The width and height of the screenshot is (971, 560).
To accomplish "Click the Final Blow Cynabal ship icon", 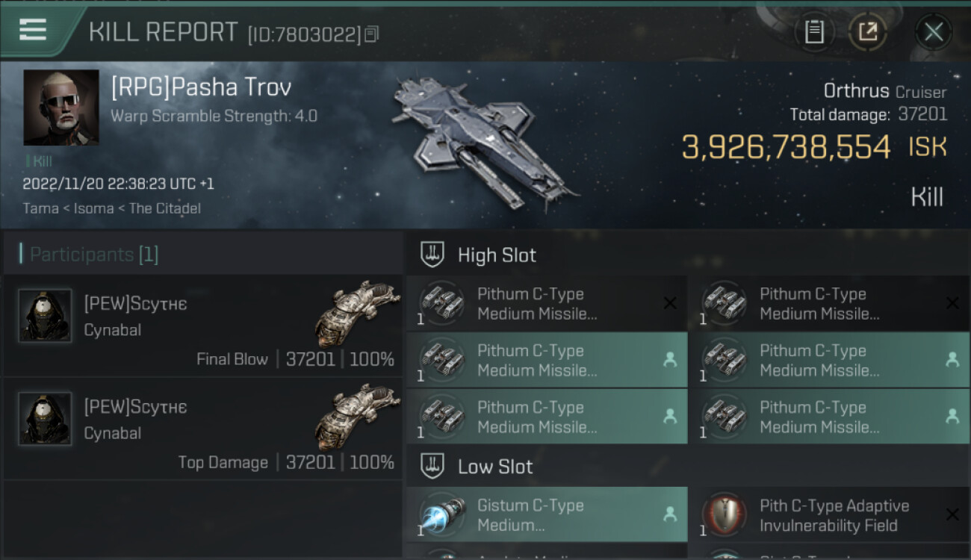I will point(357,314).
